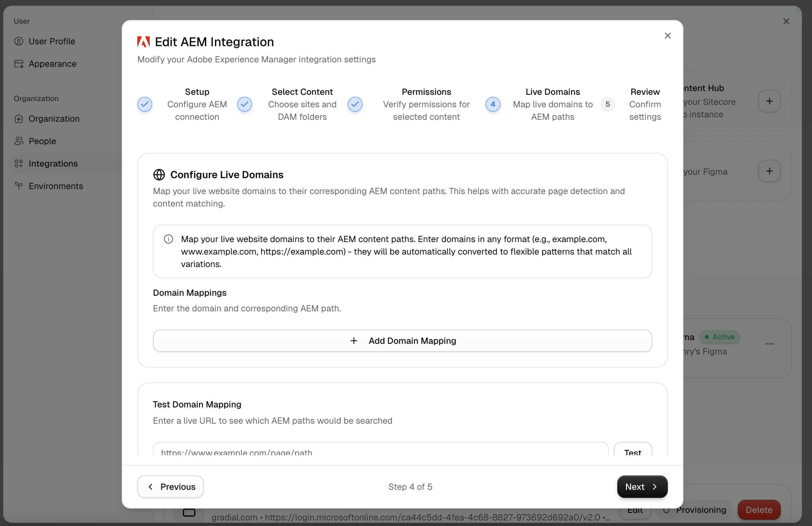812x526 pixels.
Task: Click the info icon in the domain note
Action: (x=169, y=239)
